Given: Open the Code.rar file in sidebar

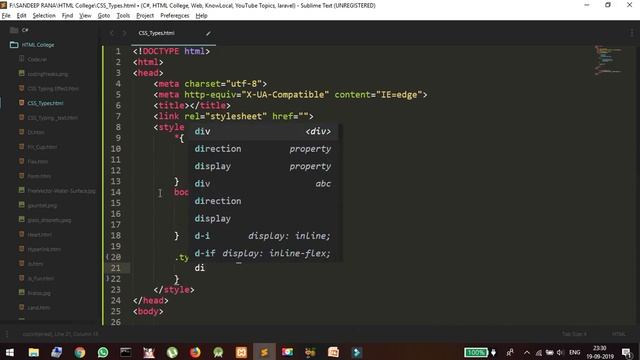Looking at the screenshot, I should 37,59.
